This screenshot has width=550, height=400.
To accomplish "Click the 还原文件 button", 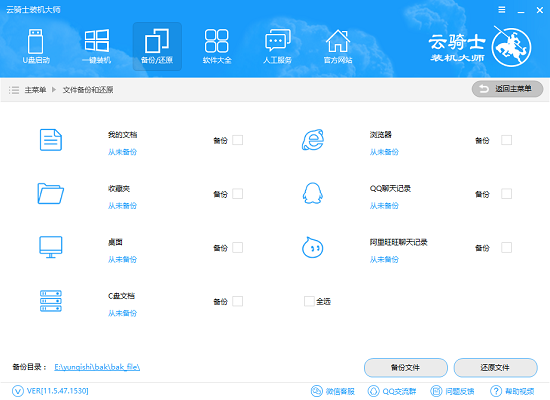I will pyautogui.click(x=495, y=367).
